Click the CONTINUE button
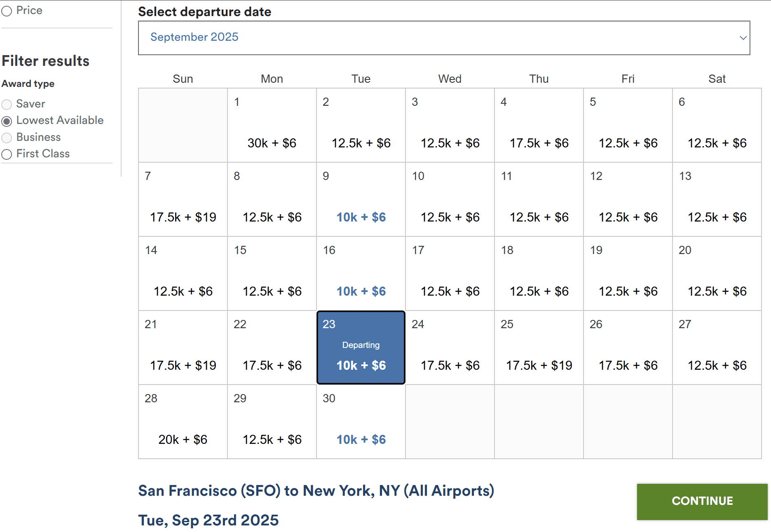 [702, 501]
